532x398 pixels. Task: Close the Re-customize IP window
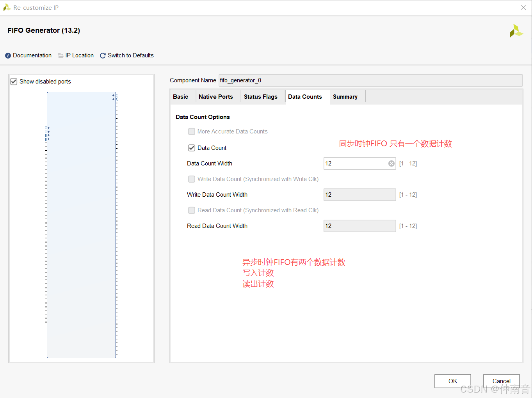pyautogui.click(x=523, y=7)
